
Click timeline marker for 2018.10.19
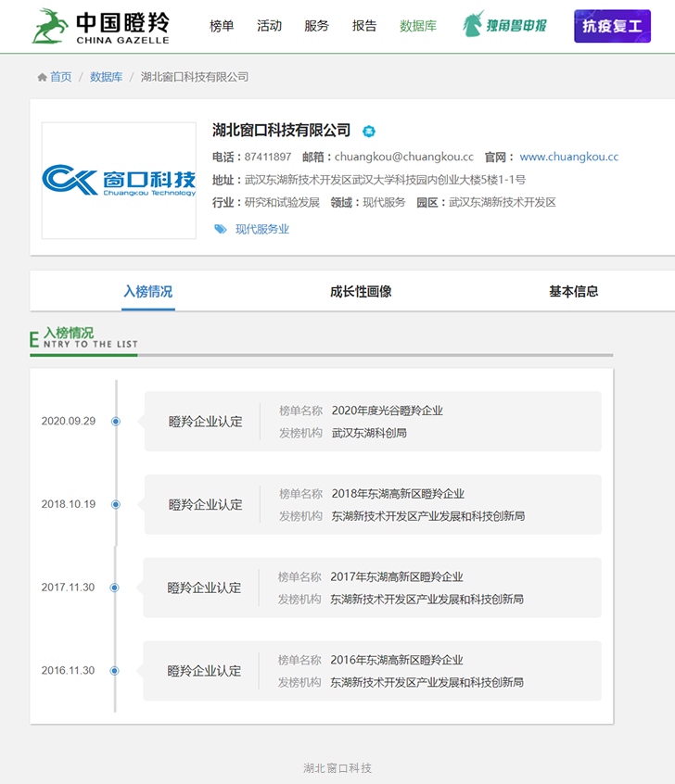(116, 504)
